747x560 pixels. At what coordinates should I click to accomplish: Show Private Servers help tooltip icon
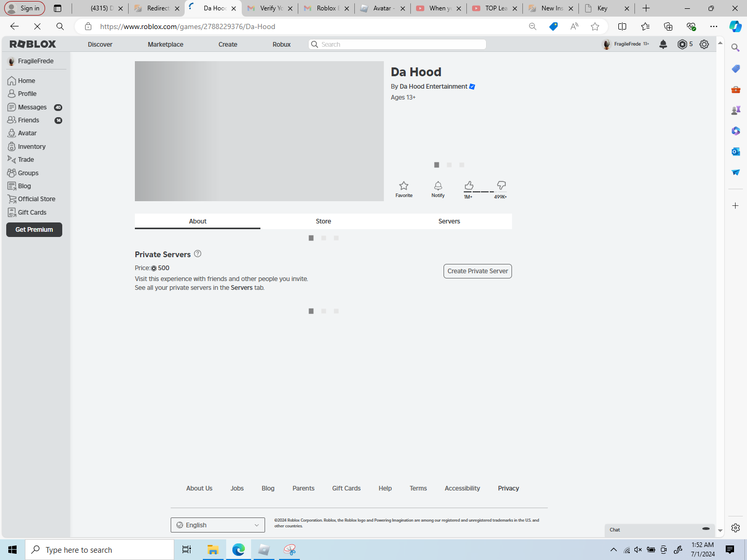(x=198, y=254)
